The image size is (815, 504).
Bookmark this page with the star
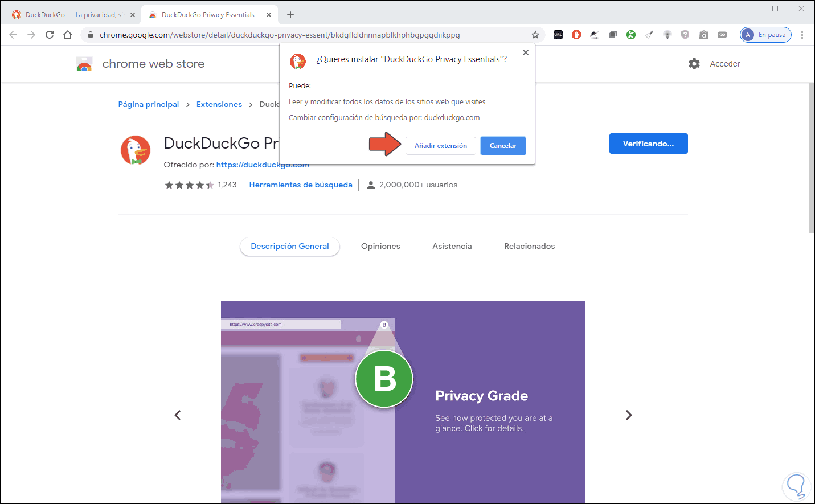pos(535,35)
